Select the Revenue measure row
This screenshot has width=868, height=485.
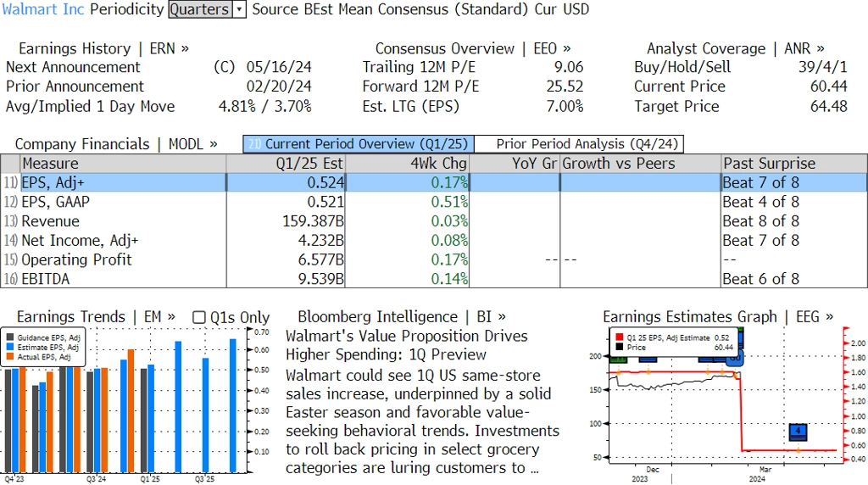click(50, 221)
